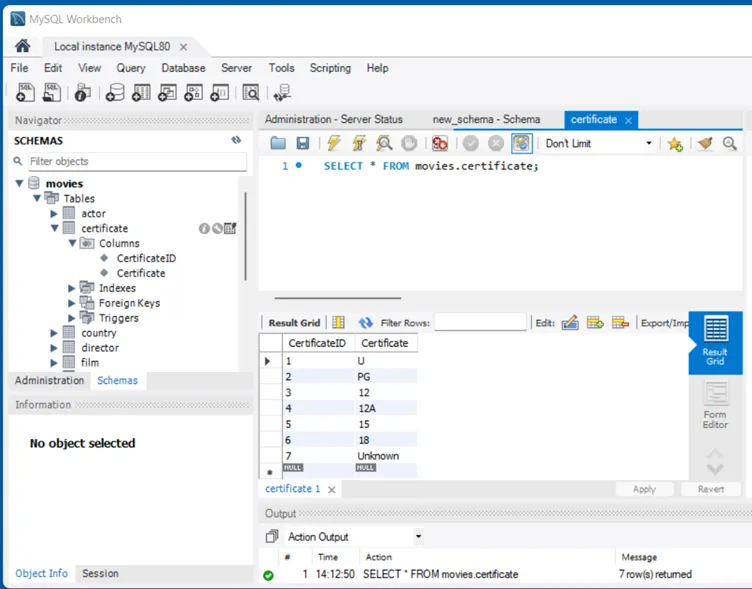Viewport: 752px width, 589px height.
Task: Toggle the autocommit mode button
Action: click(x=521, y=144)
